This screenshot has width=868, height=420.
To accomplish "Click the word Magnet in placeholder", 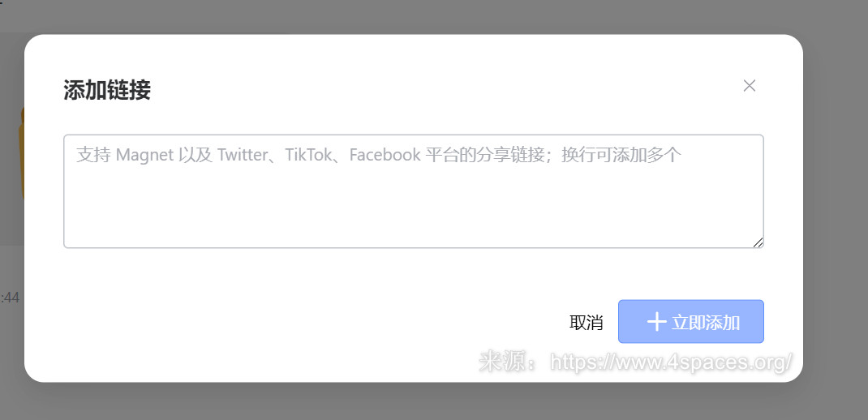I will point(145,155).
